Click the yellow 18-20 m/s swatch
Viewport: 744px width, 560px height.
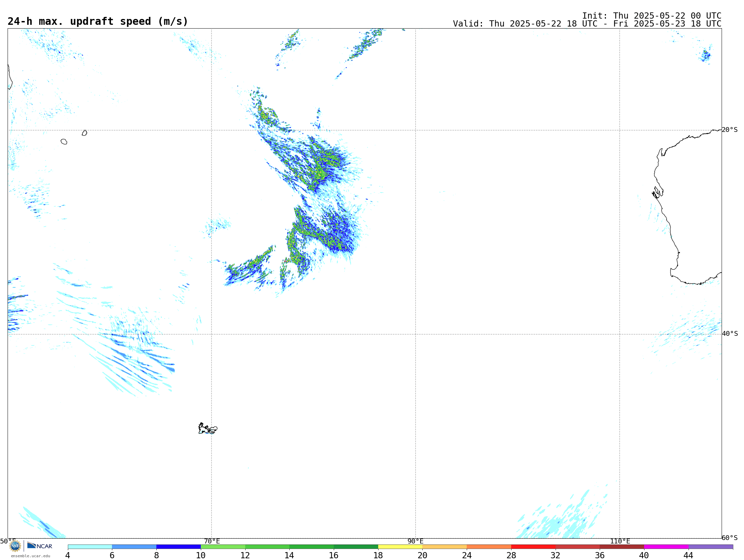point(400,547)
